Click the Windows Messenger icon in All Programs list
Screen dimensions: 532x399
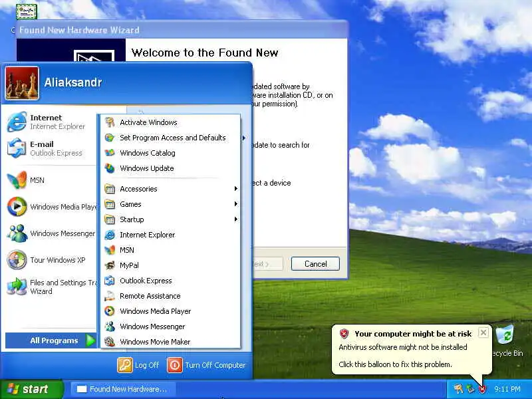click(x=110, y=327)
